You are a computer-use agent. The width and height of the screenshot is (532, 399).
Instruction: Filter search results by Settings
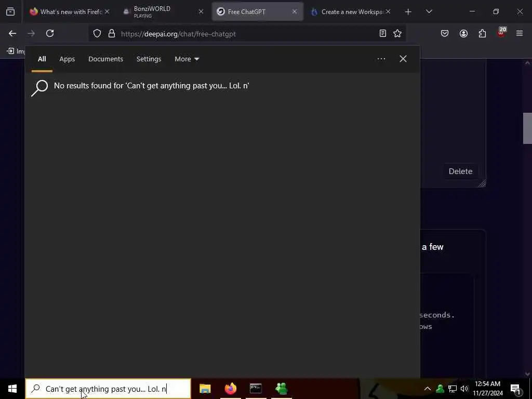coord(149,59)
